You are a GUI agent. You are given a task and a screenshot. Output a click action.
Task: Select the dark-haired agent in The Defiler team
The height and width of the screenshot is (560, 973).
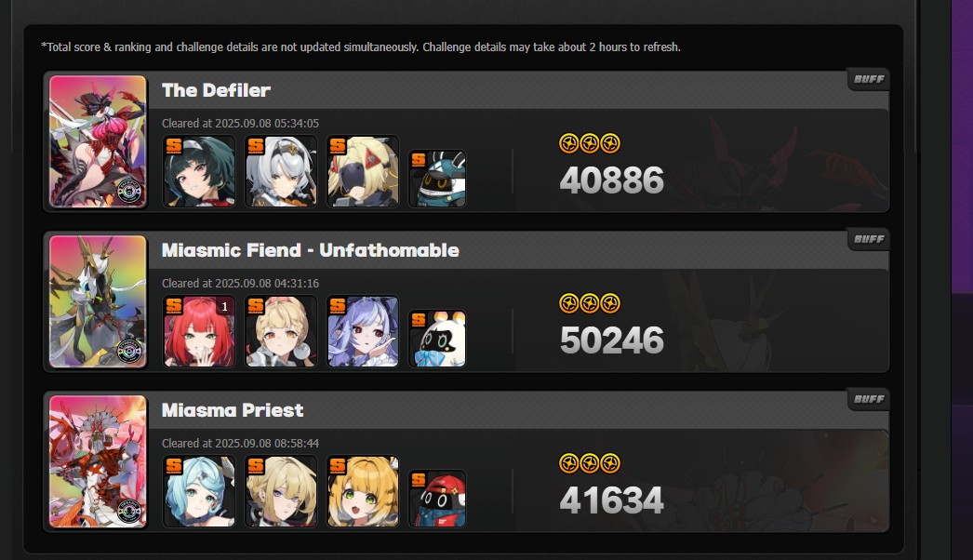[x=199, y=171]
